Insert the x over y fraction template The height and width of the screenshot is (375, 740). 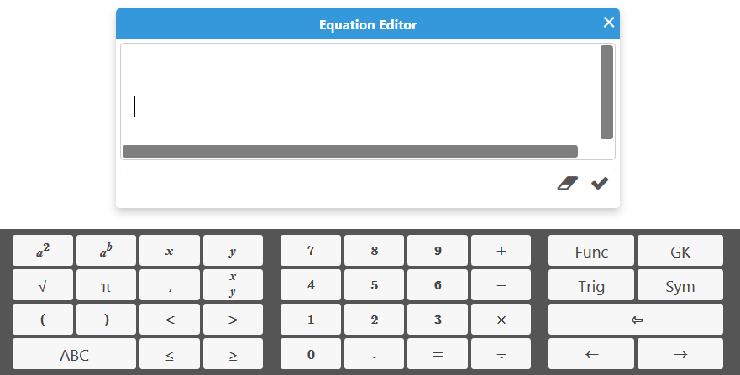point(233,285)
